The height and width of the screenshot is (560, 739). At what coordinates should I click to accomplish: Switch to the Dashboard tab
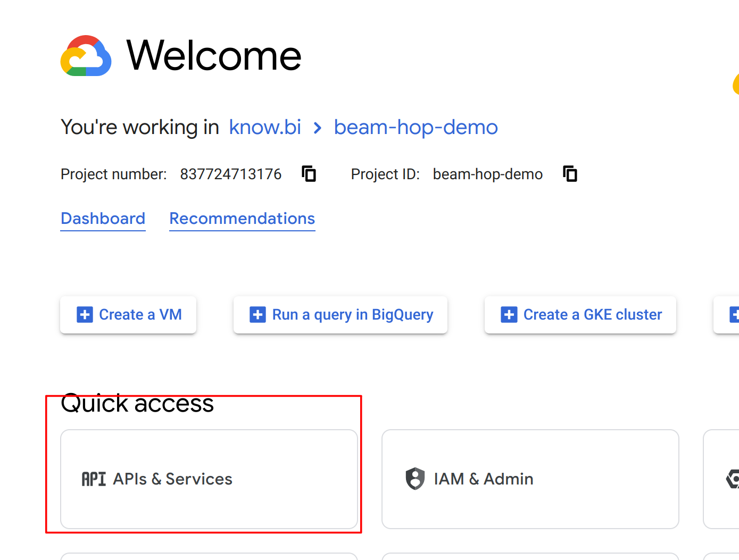pos(103,219)
